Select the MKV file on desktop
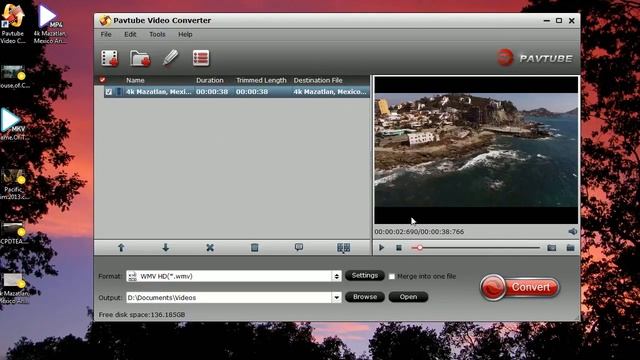 (13, 124)
